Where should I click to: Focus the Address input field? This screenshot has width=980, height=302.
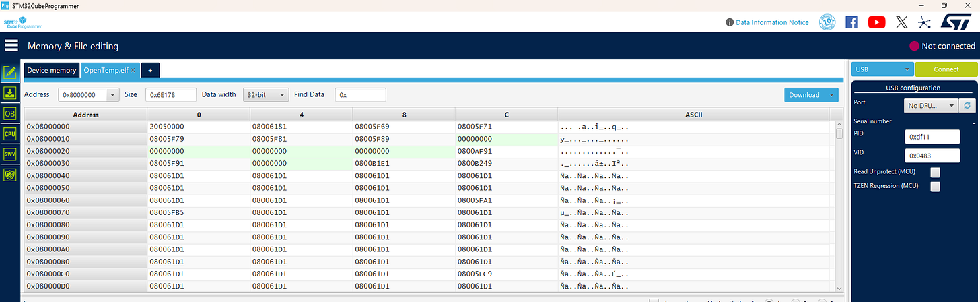click(x=82, y=95)
